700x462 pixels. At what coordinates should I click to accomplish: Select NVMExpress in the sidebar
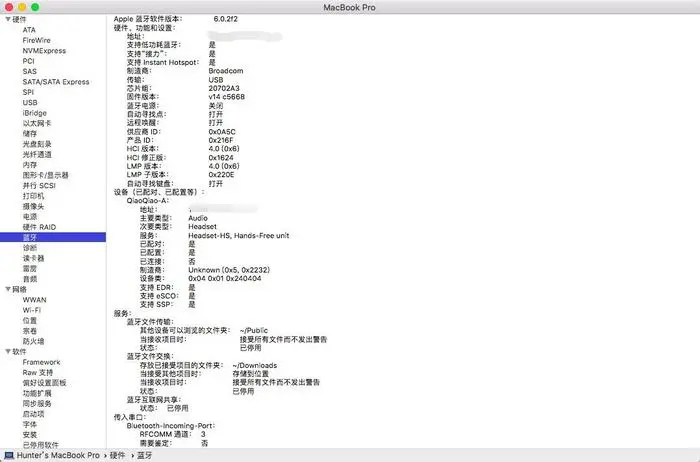coord(44,50)
